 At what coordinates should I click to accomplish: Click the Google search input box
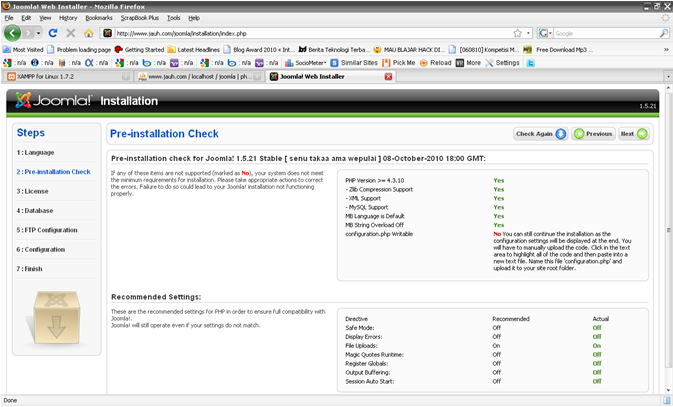point(606,33)
